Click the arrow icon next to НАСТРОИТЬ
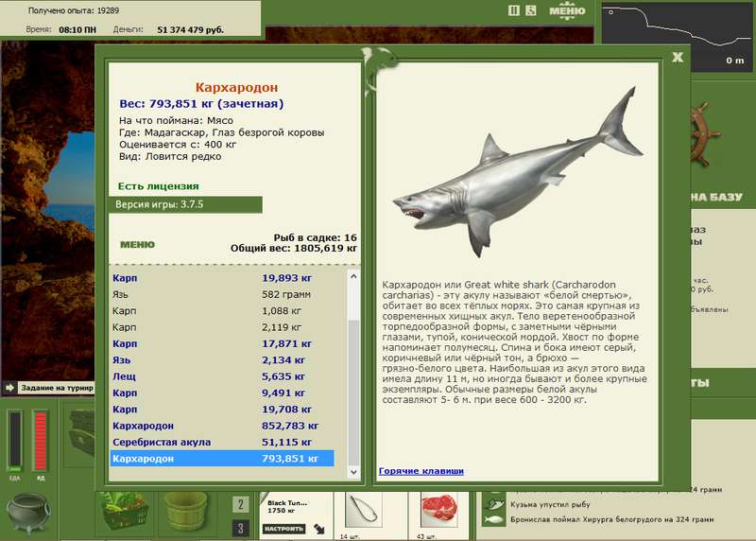 tap(319, 529)
